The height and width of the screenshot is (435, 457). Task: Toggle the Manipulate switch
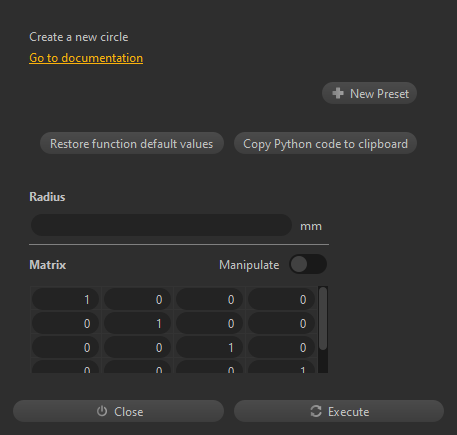click(308, 265)
